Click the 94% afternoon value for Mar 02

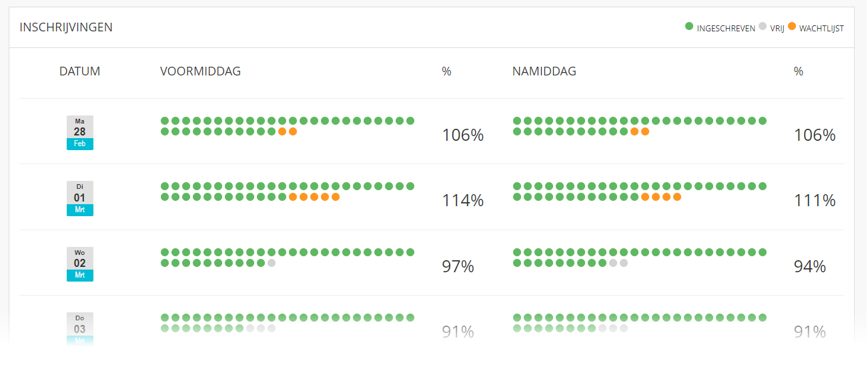[x=810, y=266]
